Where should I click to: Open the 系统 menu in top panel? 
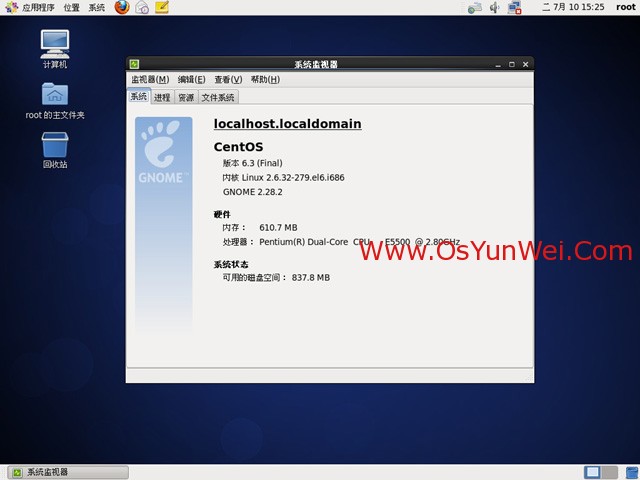point(96,7)
